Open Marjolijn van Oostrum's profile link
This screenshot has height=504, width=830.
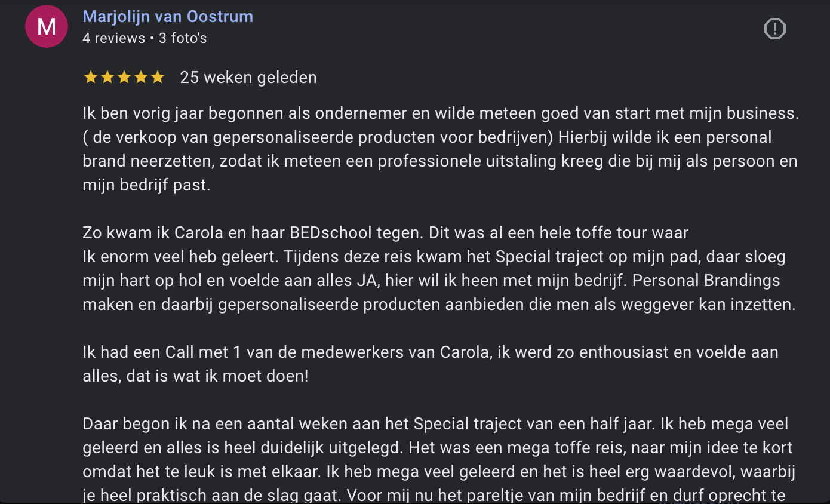[168, 16]
